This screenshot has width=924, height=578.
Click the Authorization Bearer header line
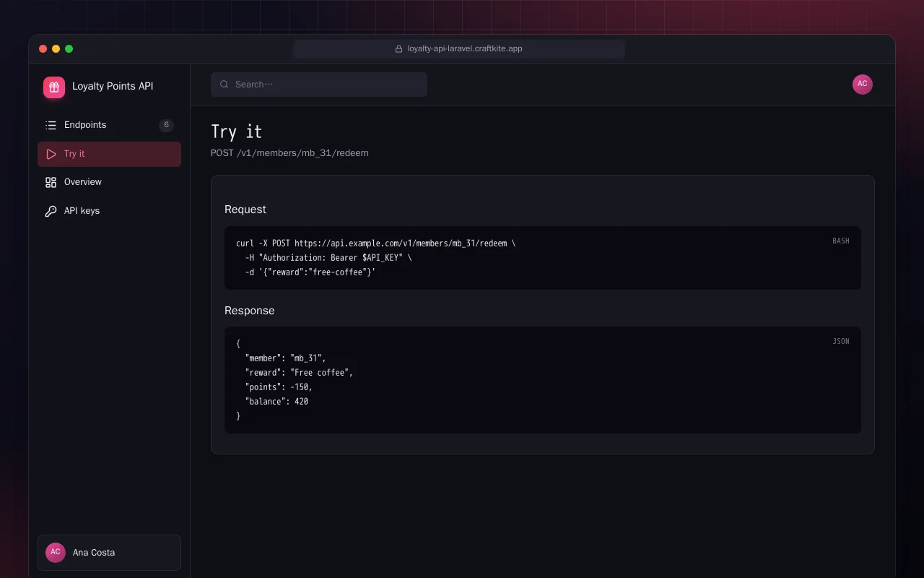(328, 258)
